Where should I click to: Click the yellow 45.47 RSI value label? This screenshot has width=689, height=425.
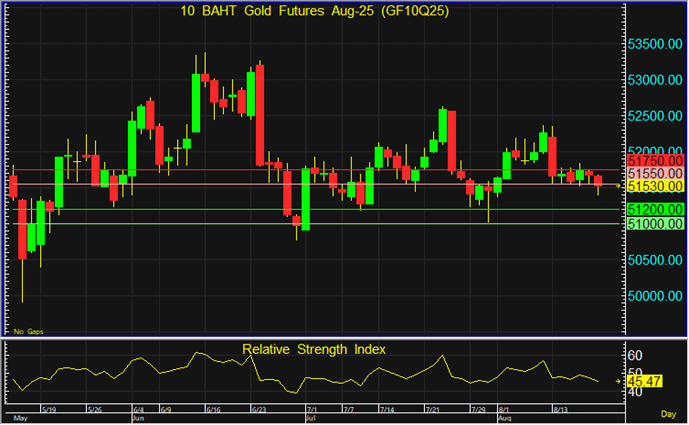pos(645,380)
